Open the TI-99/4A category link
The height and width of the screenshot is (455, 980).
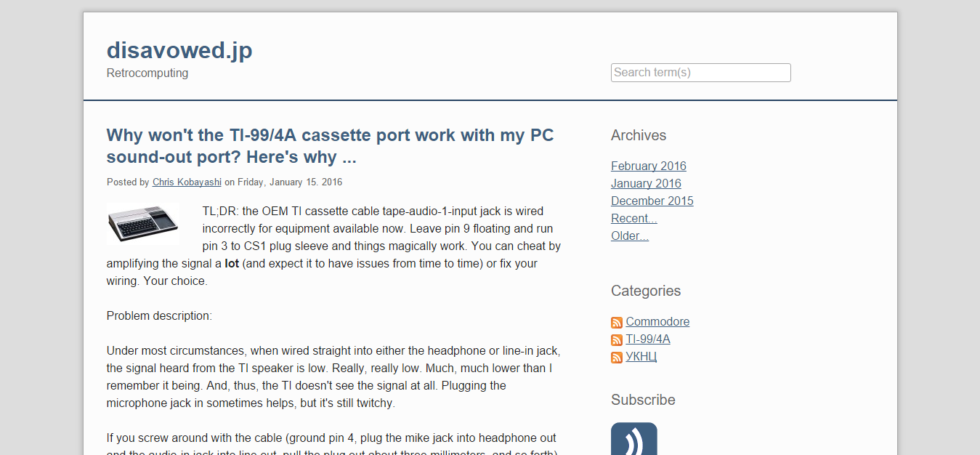tap(648, 339)
